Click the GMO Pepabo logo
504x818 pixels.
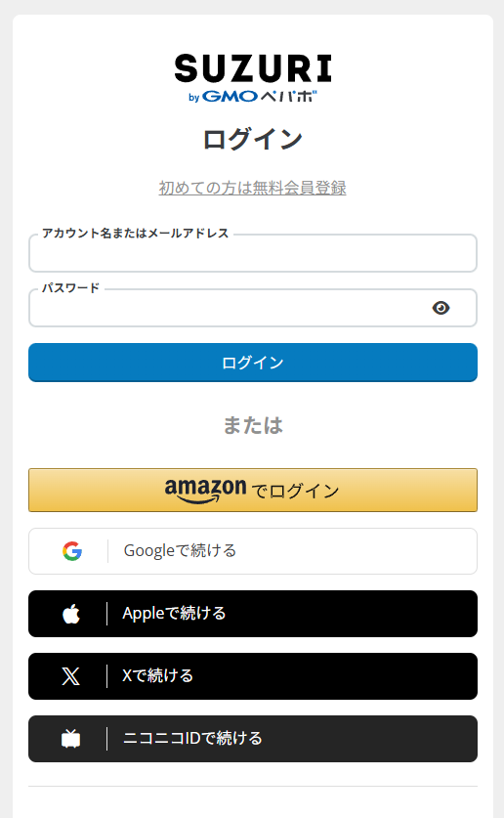click(253, 96)
